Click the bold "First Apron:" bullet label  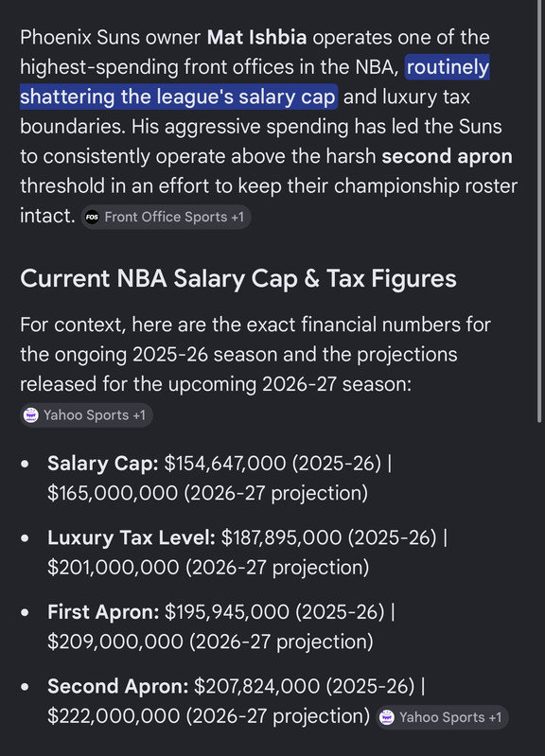click(103, 612)
